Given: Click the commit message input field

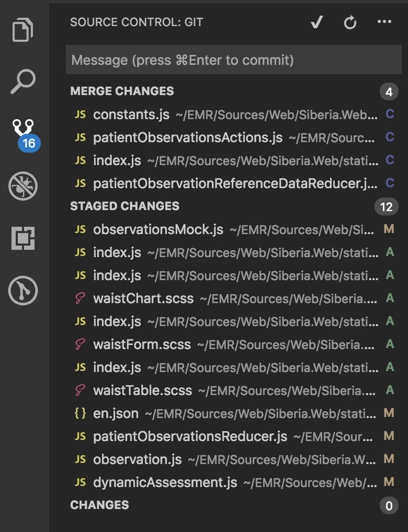Looking at the screenshot, I should tap(233, 60).
